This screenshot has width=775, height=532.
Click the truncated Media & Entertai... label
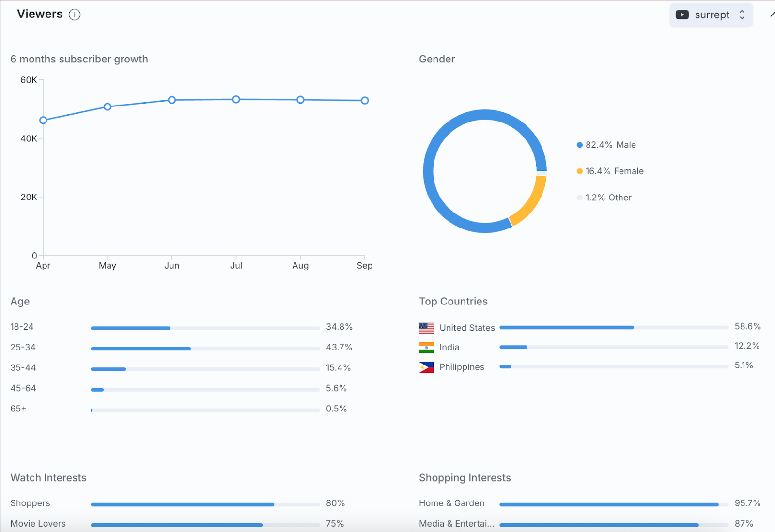(456, 523)
